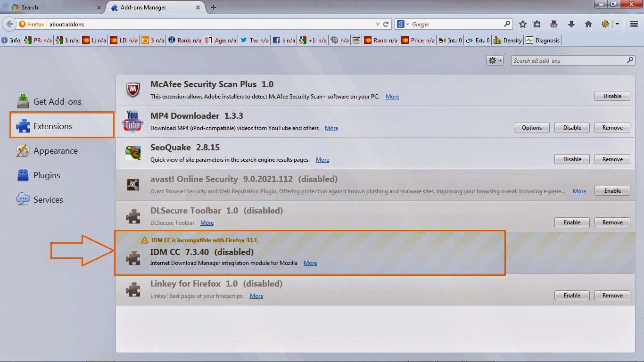This screenshot has width=644, height=362.
Task: Remove Linkey for Firefox
Action: [612, 296]
